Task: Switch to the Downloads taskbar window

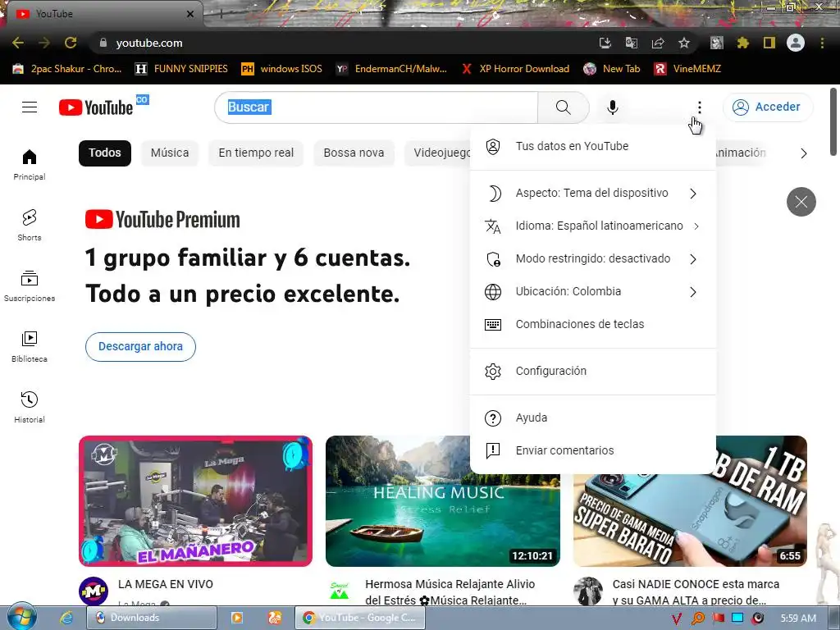Action: (152, 618)
